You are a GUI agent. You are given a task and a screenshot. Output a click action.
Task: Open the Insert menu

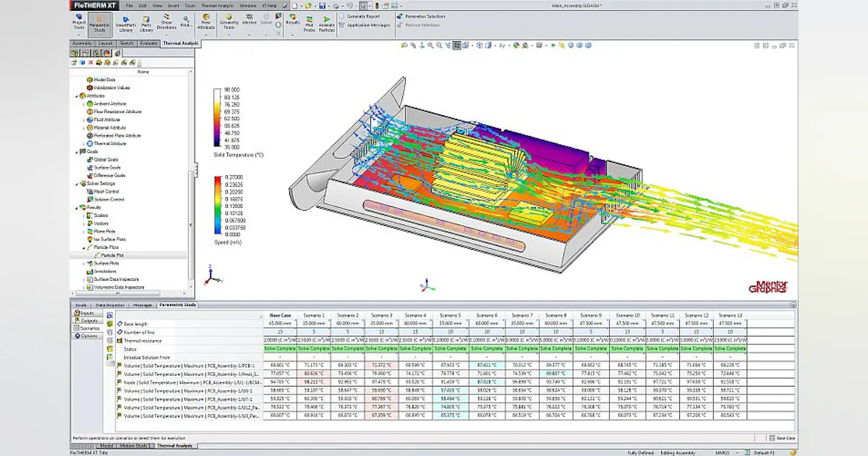click(174, 5)
